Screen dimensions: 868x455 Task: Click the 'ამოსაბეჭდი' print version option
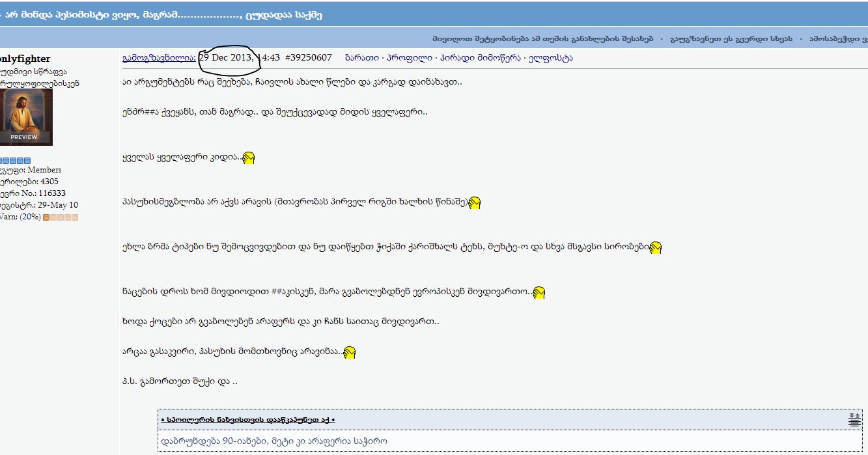click(x=839, y=38)
